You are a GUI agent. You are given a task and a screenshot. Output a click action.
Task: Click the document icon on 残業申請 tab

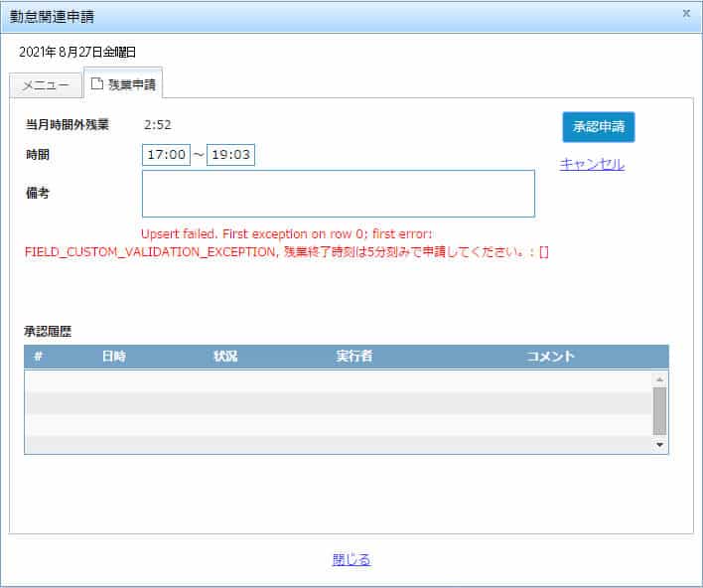click(96, 84)
